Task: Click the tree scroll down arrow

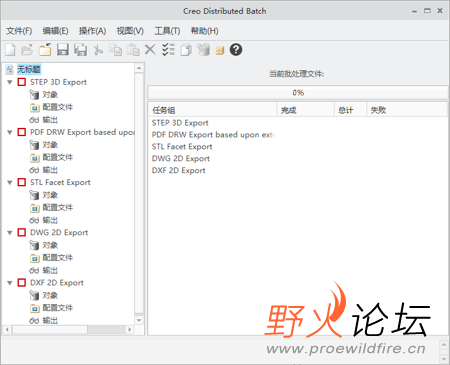Action: tap(139, 320)
